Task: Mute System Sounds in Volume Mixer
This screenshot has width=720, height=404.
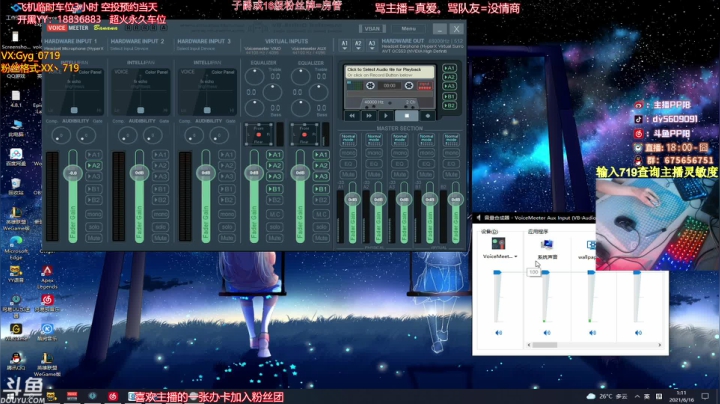Action: [x=546, y=332]
